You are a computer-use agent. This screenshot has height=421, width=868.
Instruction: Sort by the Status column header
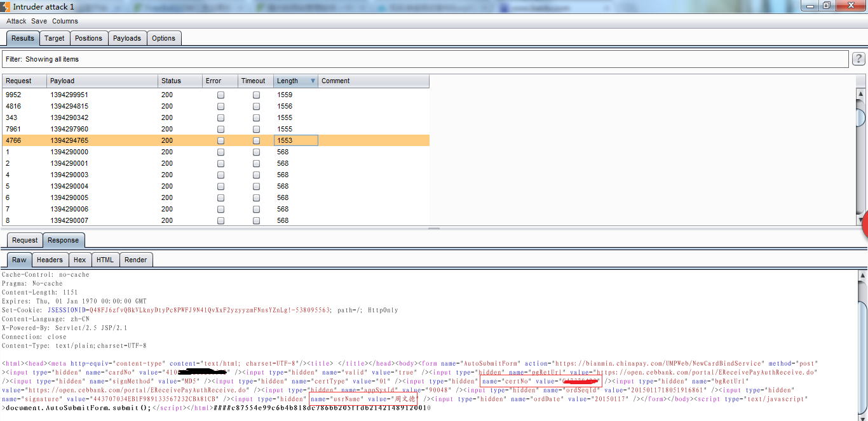click(180, 81)
